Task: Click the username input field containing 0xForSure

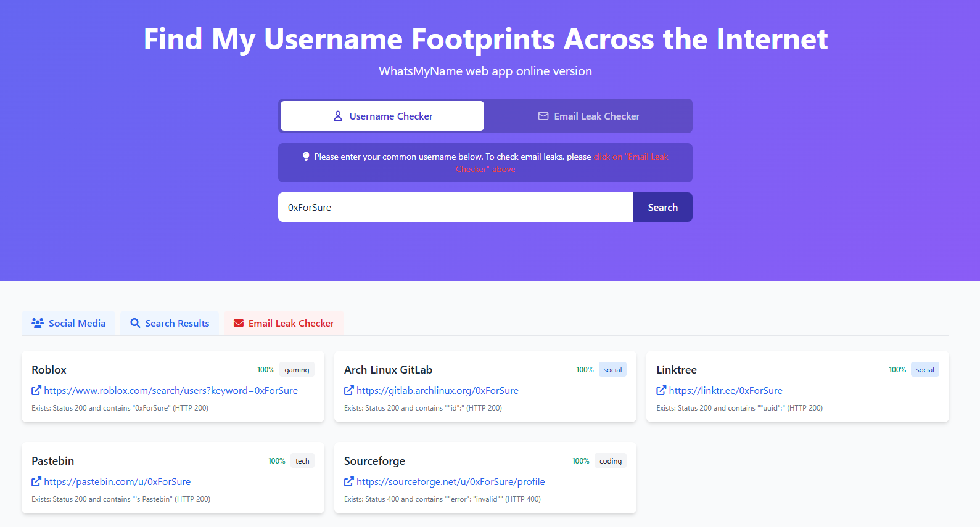Action: (x=455, y=207)
